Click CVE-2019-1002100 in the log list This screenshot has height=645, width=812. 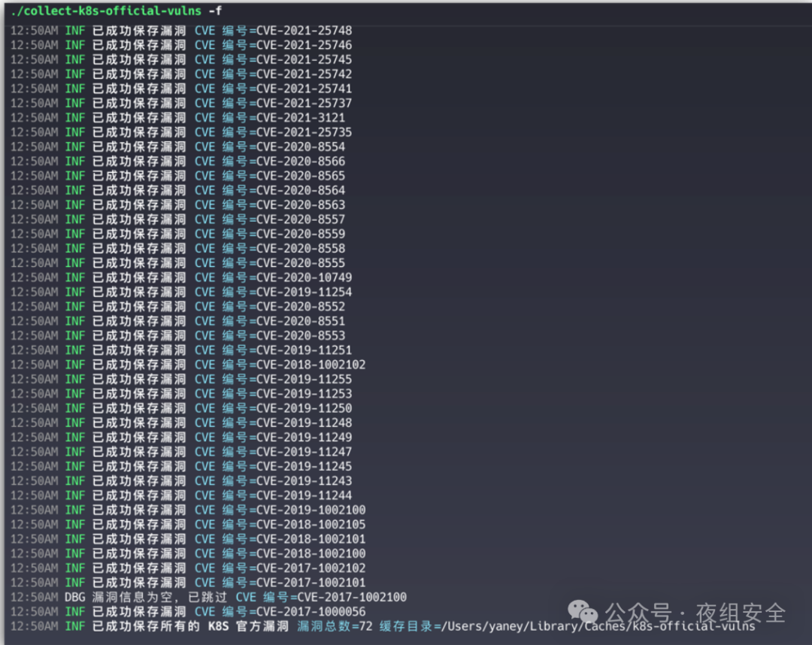click(313, 510)
